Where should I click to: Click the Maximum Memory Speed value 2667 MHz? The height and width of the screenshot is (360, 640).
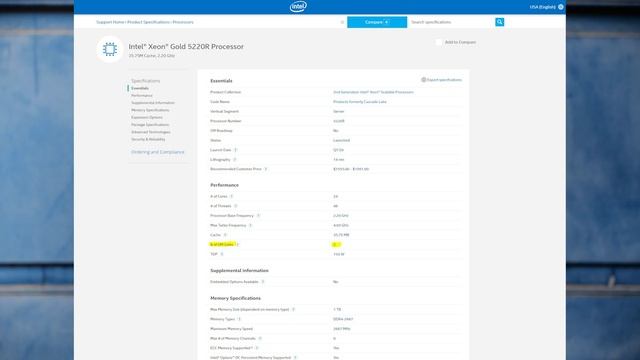click(342, 329)
